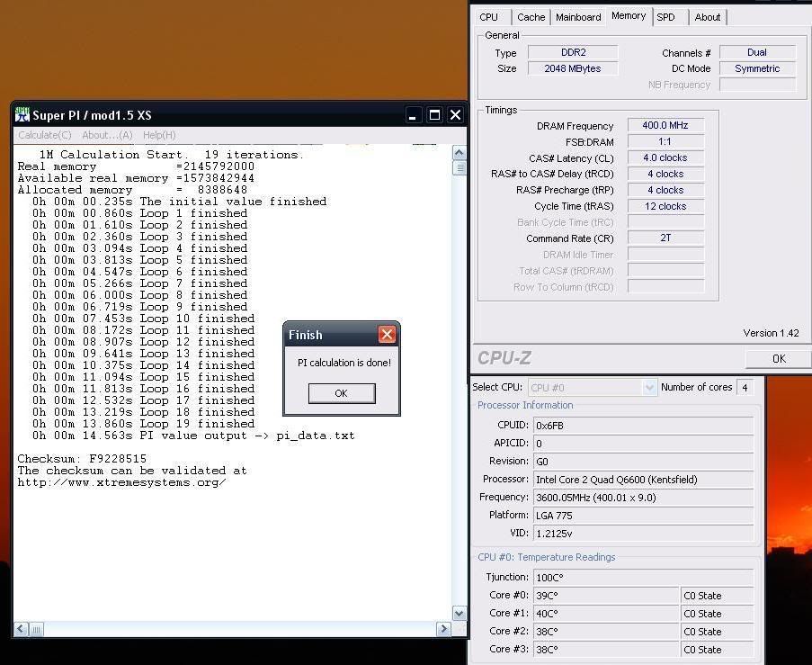Click the Number of cores field
812x665 pixels.
coord(745,388)
